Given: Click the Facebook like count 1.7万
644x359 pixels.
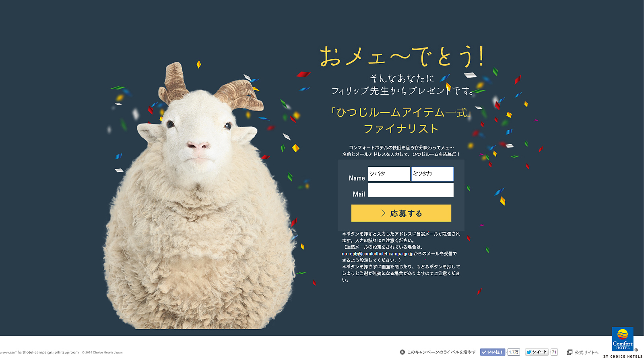Looking at the screenshot, I should (x=514, y=352).
